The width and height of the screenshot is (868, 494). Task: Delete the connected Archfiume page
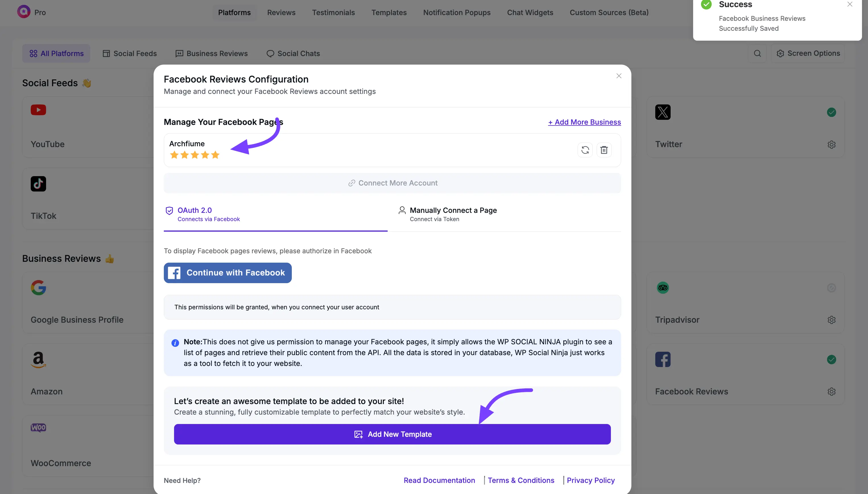[x=604, y=150]
